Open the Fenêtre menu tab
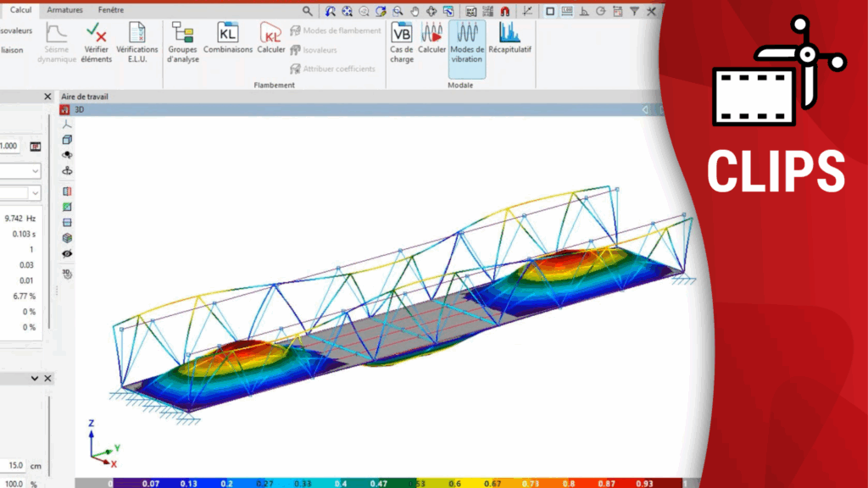The height and width of the screenshot is (488, 868). [x=110, y=10]
